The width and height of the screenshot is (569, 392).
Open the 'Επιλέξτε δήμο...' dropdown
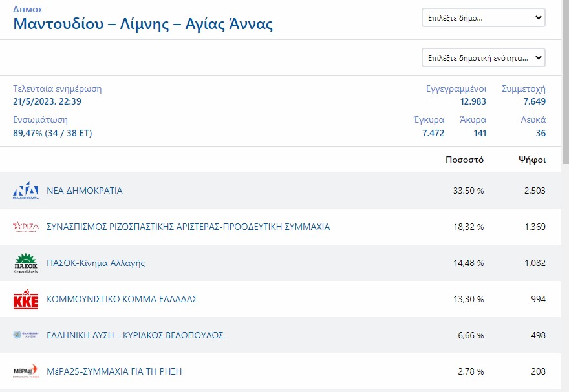(483, 18)
